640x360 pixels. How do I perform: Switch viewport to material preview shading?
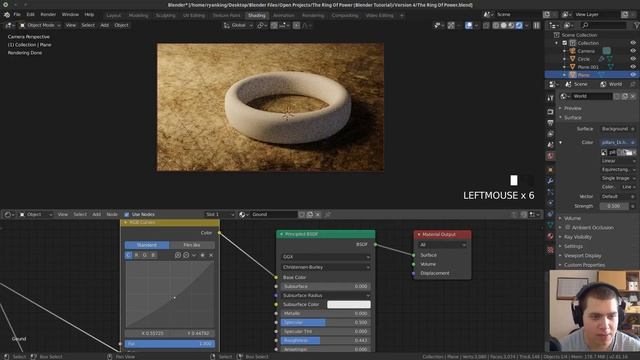[511, 25]
